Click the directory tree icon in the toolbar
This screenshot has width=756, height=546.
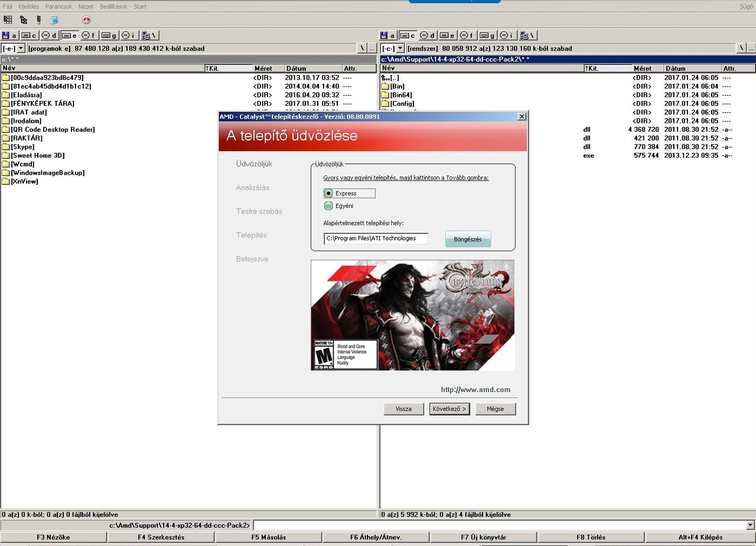(x=24, y=20)
